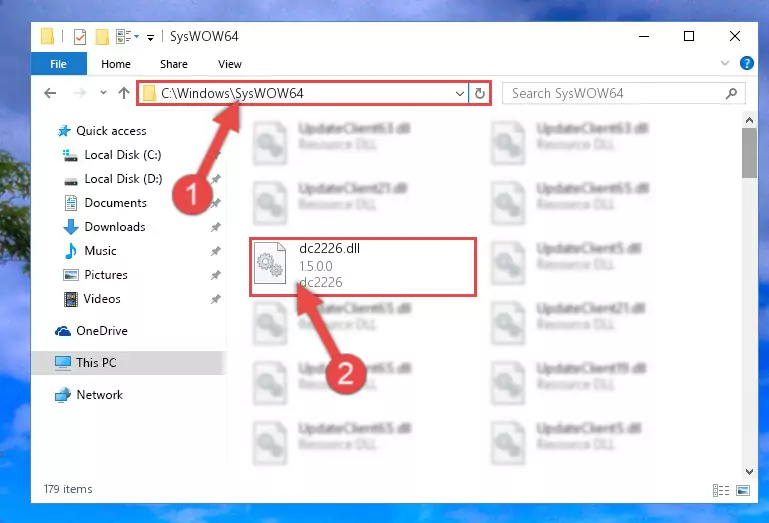This screenshot has width=769, height=523.
Task: Click the dc2226.dll gear file icon
Action: coord(270,263)
